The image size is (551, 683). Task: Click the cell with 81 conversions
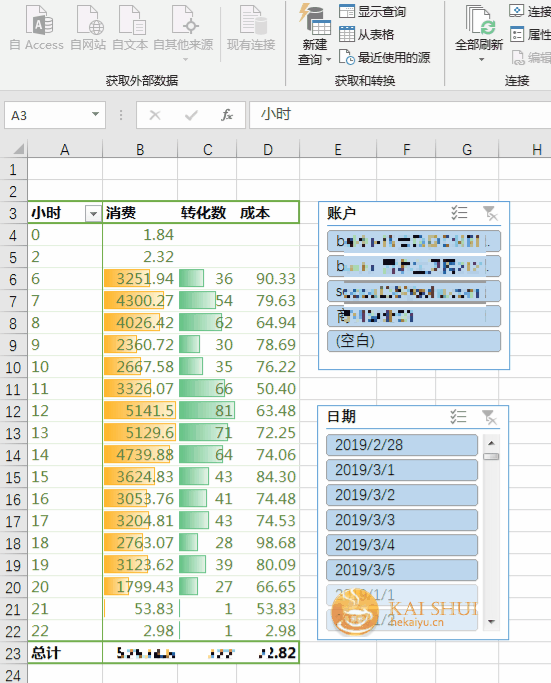207,410
